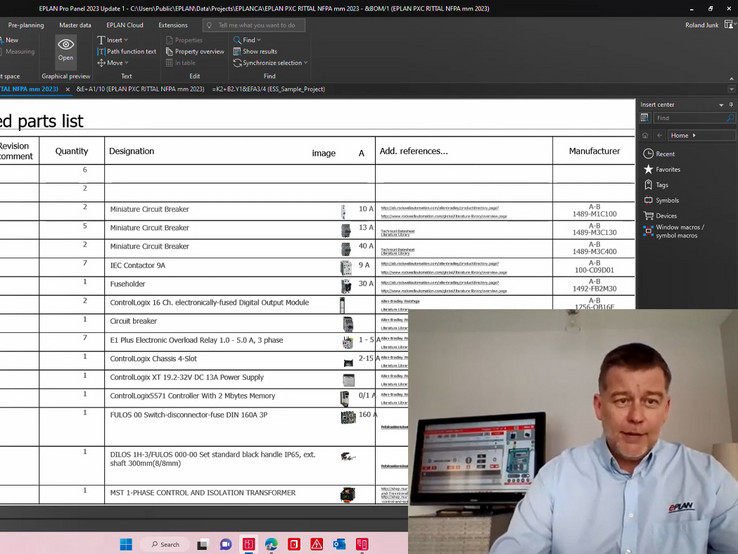
Task: Click the Tell me what you want to do box
Action: [254, 25]
